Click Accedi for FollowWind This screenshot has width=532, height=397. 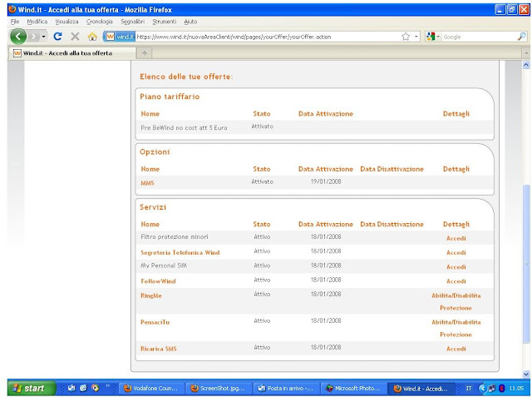pos(456,281)
